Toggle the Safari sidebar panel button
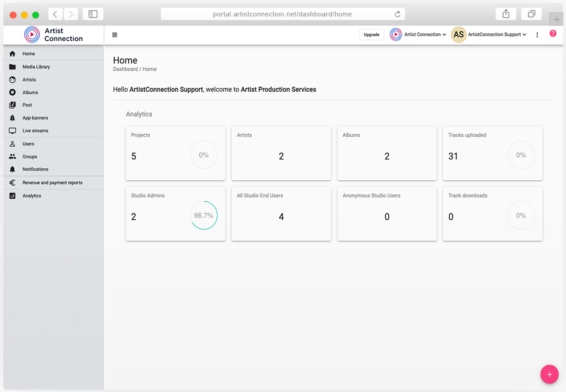Screen dimensions: 566x392 tap(93, 14)
